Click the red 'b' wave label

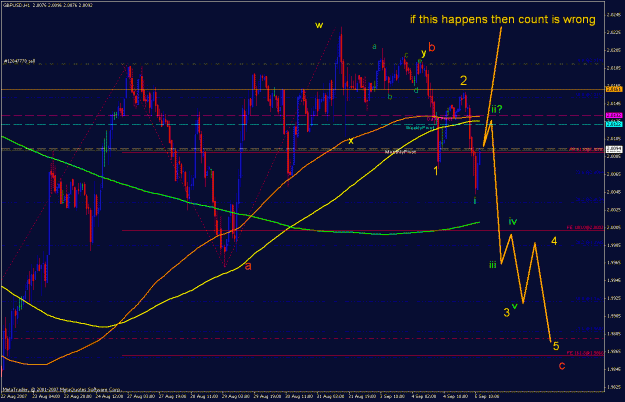[432, 47]
